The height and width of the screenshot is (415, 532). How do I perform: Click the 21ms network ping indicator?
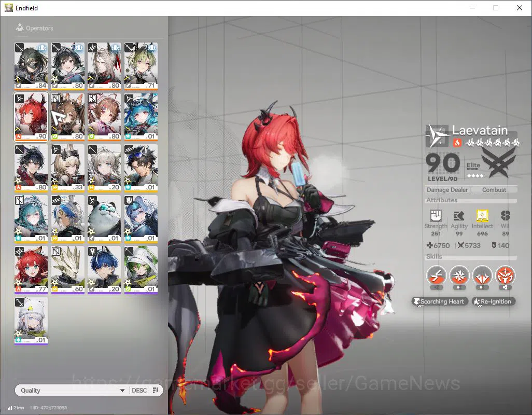point(16,408)
